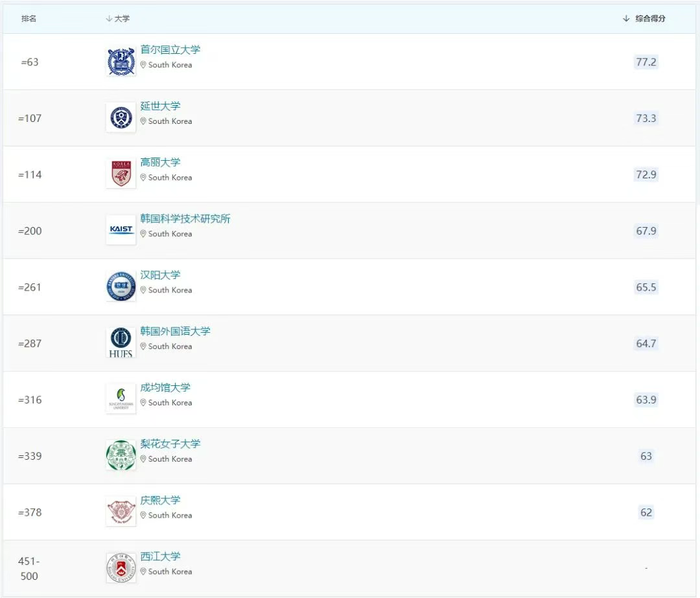Click the score 67.9
This screenshot has height=598, width=700.
pos(646,231)
